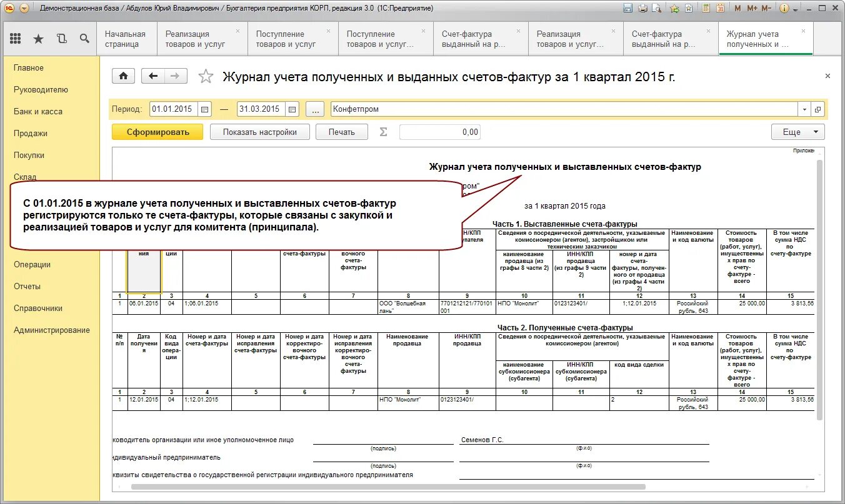Click the Home button on report header
Screen dimensions: 845x504
123,76
